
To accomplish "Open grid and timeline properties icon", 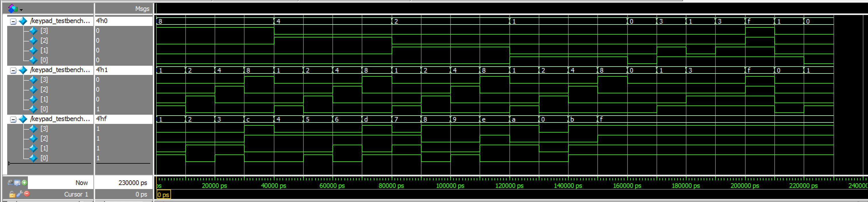I will click(x=17, y=182).
